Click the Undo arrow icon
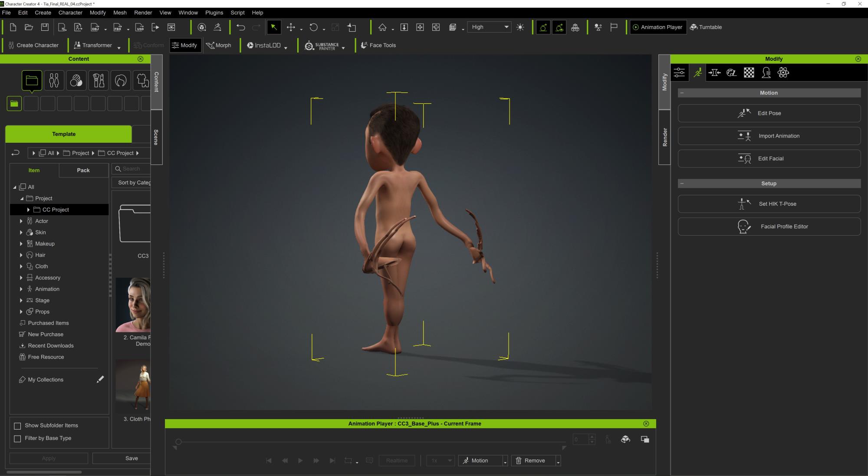 (241, 27)
